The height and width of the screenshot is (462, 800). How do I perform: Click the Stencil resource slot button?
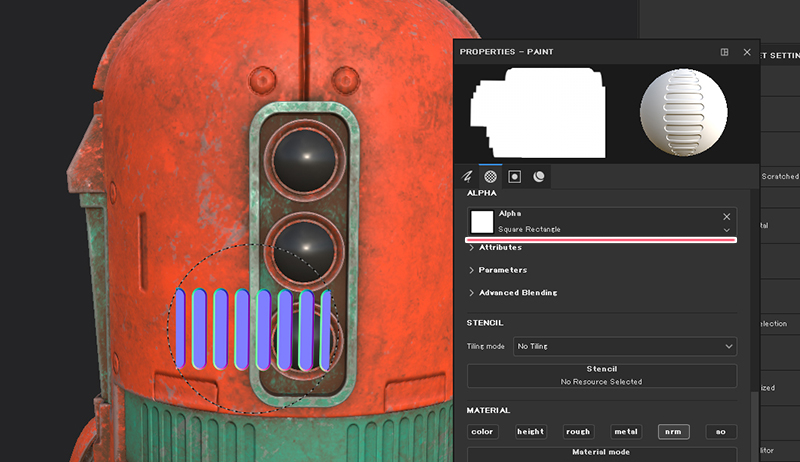[601, 375]
